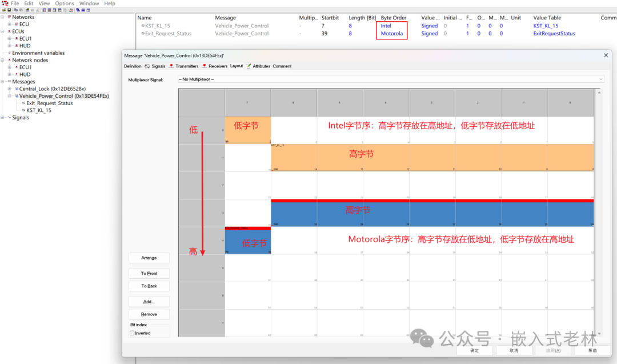Expand the root Signals tree node
The width and height of the screenshot is (617, 364).
3,117
